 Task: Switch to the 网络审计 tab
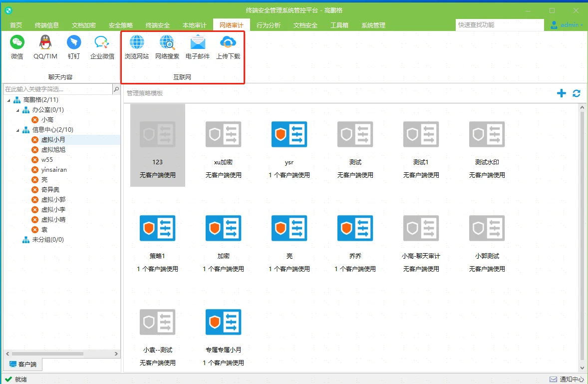point(232,25)
